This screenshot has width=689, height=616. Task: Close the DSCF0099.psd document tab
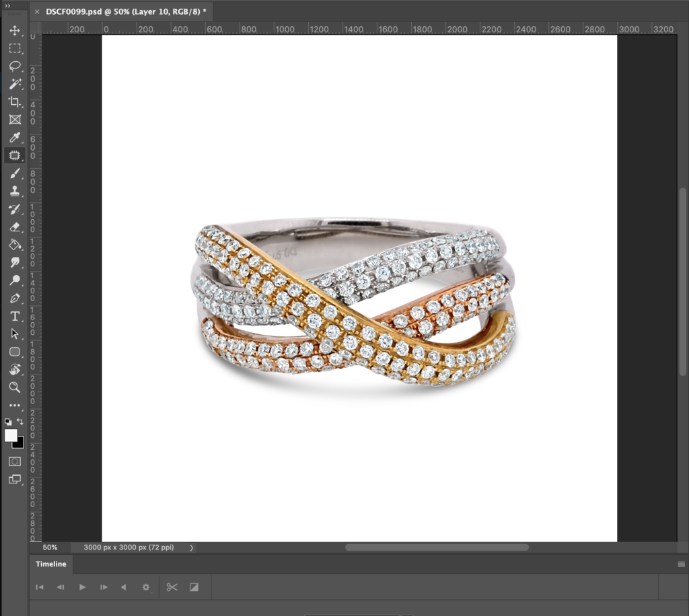tap(37, 12)
